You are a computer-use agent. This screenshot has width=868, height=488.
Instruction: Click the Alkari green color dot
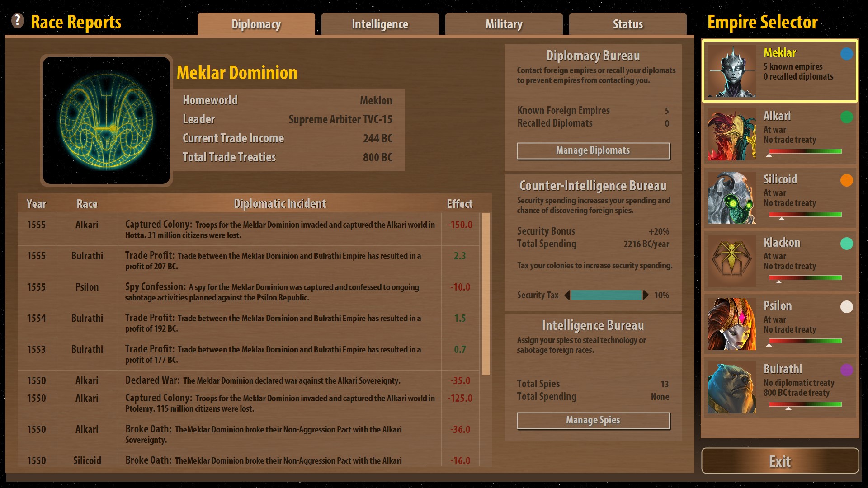click(x=846, y=117)
